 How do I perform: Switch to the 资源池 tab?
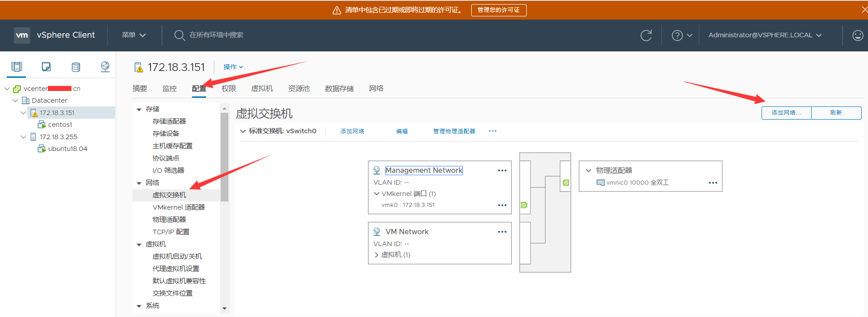[299, 88]
